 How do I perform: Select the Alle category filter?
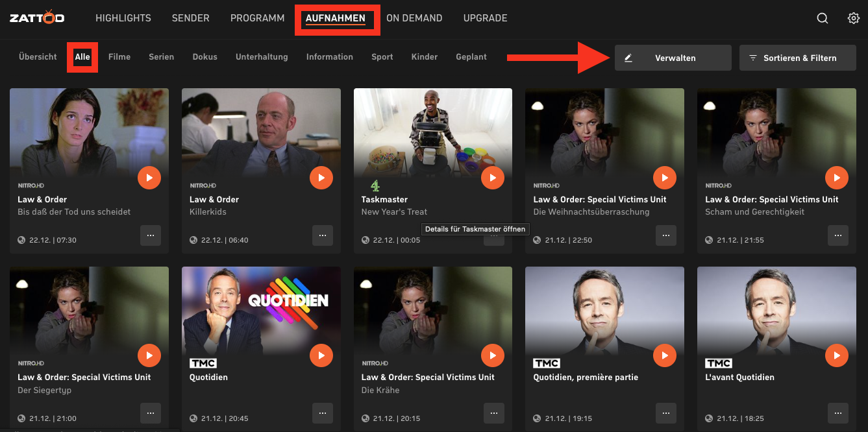(82, 57)
